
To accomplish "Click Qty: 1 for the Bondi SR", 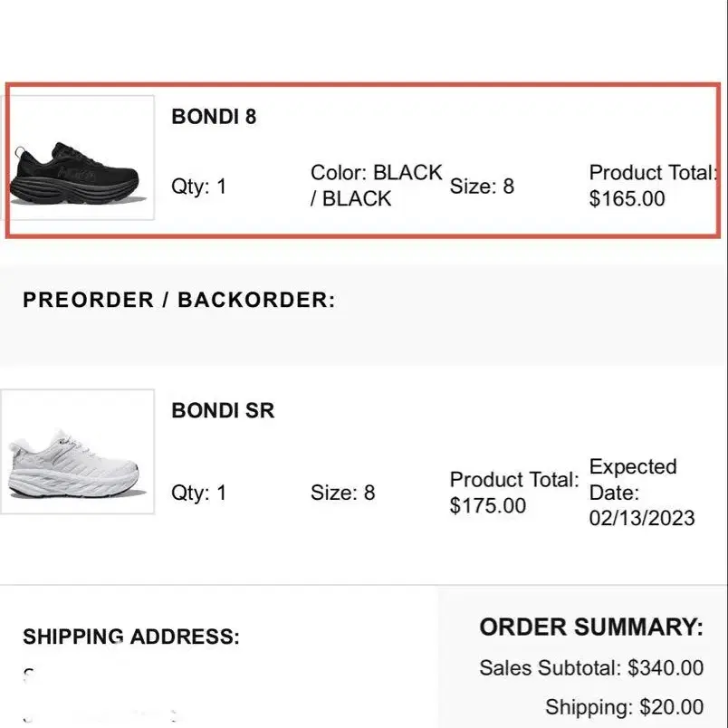I will click(198, 493).
